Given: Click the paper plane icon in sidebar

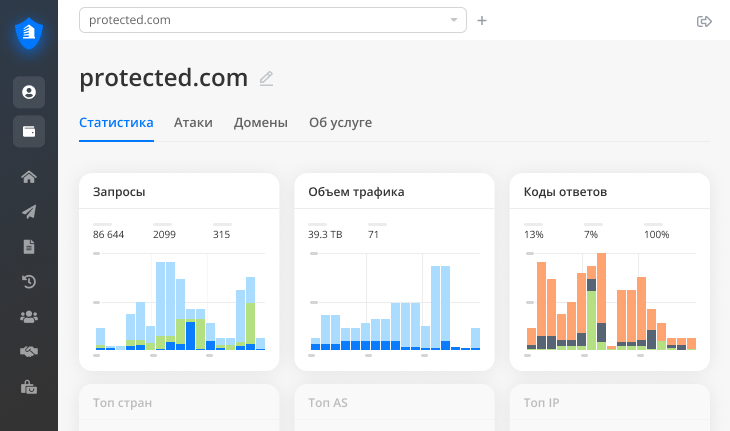Looking at the screenshot, I should (x=28, y=212).
